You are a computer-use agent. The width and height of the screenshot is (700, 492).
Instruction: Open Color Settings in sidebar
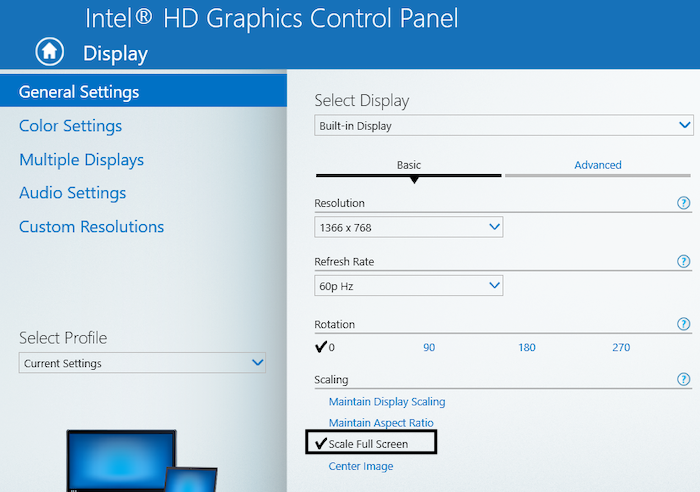(x=70, y=126)
